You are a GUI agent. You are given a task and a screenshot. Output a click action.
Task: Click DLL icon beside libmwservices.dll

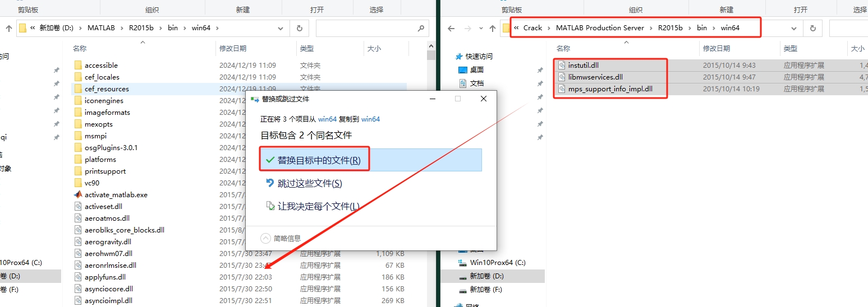coord(562,77)
